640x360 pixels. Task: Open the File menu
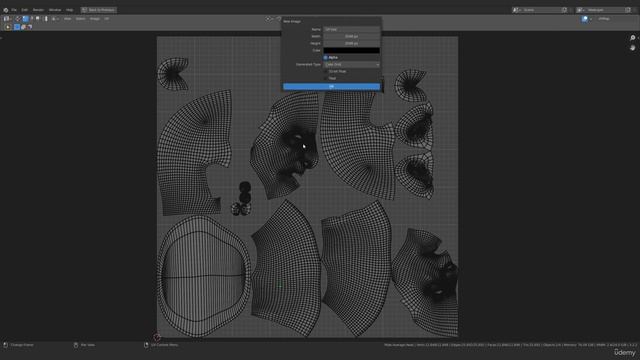pos(14,10)
